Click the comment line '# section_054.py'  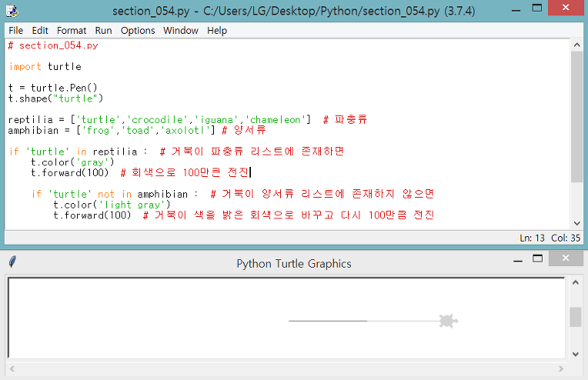click(53, 45)
